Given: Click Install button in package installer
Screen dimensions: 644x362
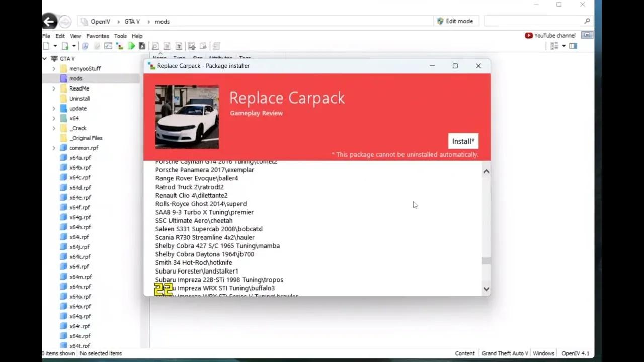Looking at the screenshot, I should pyautogui.click(x=463, y=141).
